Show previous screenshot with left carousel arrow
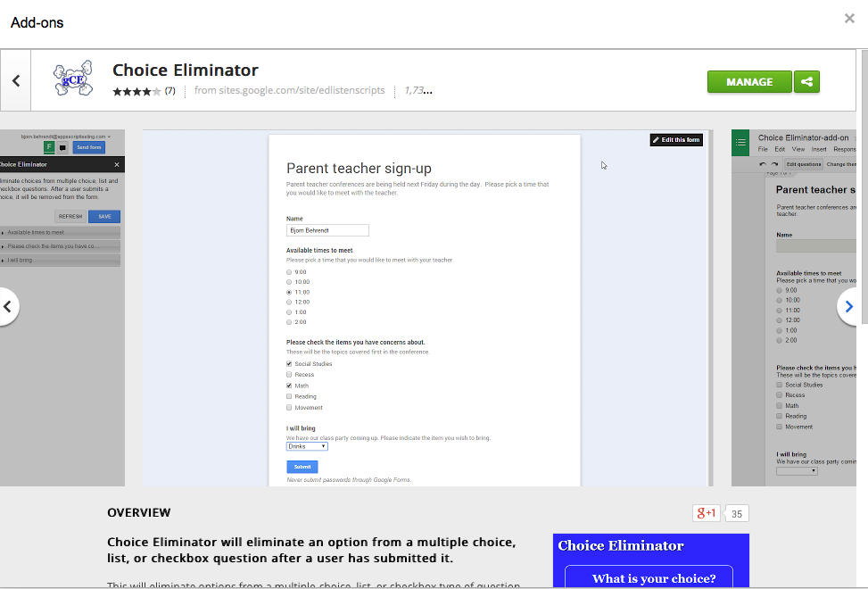This screenshot has width=868, height=589. [8, 306]
